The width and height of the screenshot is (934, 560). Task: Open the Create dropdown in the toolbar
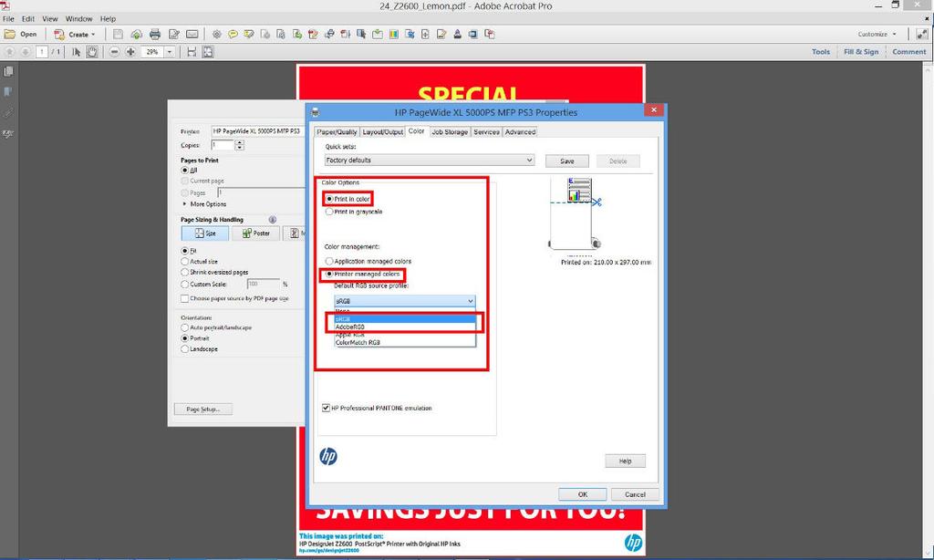coord(75,35)
